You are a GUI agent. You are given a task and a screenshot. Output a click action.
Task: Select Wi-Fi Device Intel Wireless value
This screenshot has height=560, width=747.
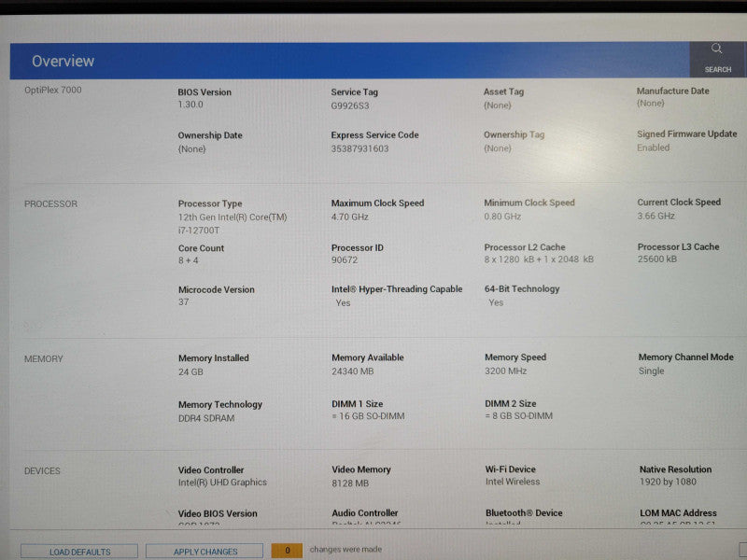point(513,482)
